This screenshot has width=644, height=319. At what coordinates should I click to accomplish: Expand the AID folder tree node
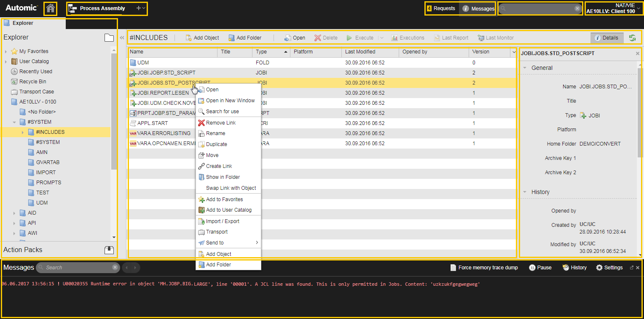coord(14,213)
